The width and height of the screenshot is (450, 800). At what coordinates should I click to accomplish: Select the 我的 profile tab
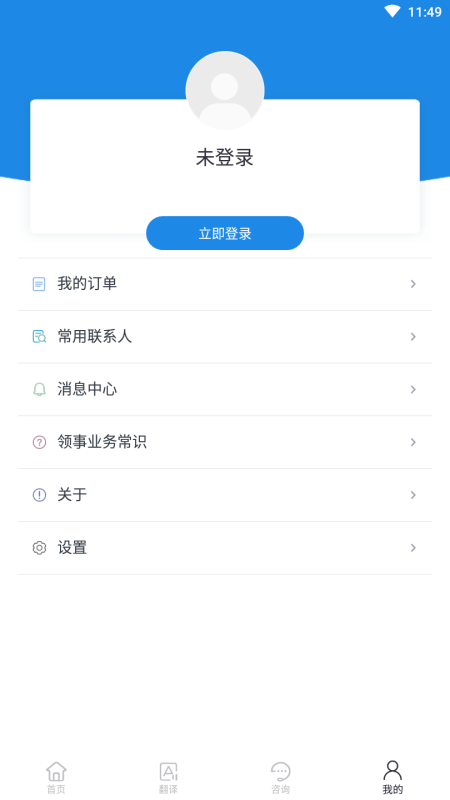tap(393, 778)
